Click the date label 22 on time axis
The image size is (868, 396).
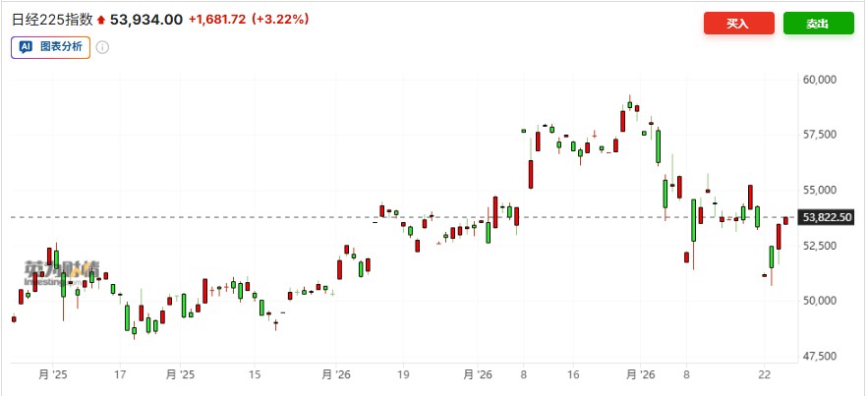[x=764, y=374]
